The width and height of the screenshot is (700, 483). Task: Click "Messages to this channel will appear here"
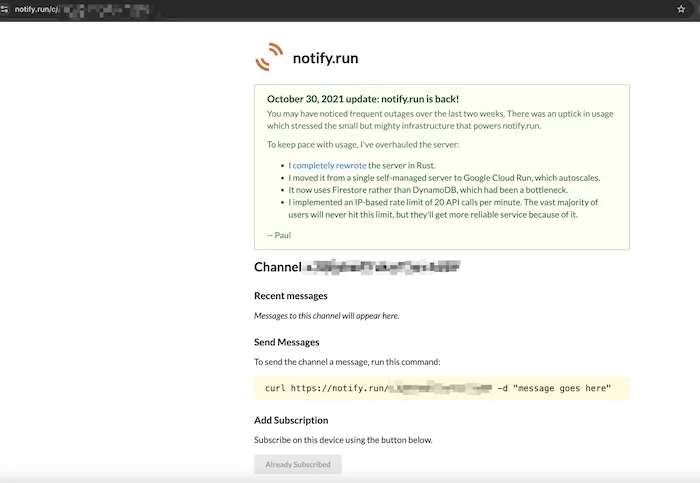click(x=327, y=316)
